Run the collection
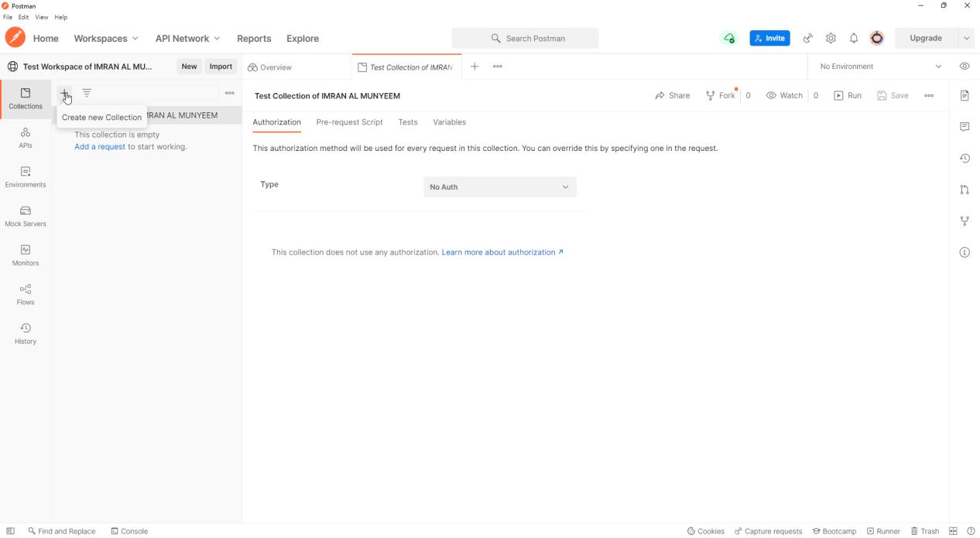The height and width of the screenshot is (538, 980). 848,96
